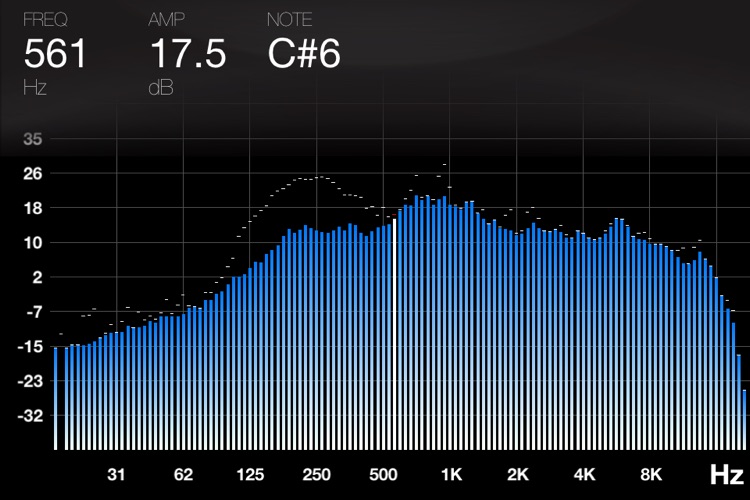The height and width of the screenshot is (500, 750).
Task: Tap the 35 dB axis label
Action: click(33, 139)
